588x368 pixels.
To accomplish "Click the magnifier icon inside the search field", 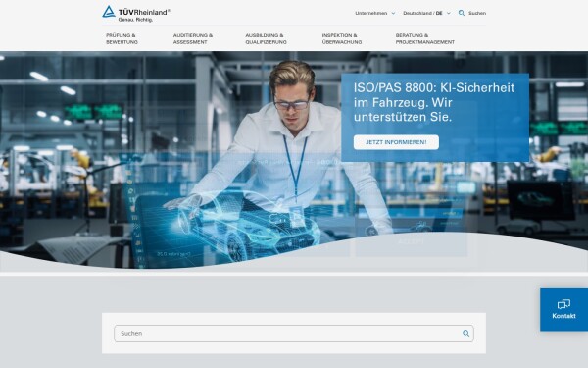I will tap(465, 333).
